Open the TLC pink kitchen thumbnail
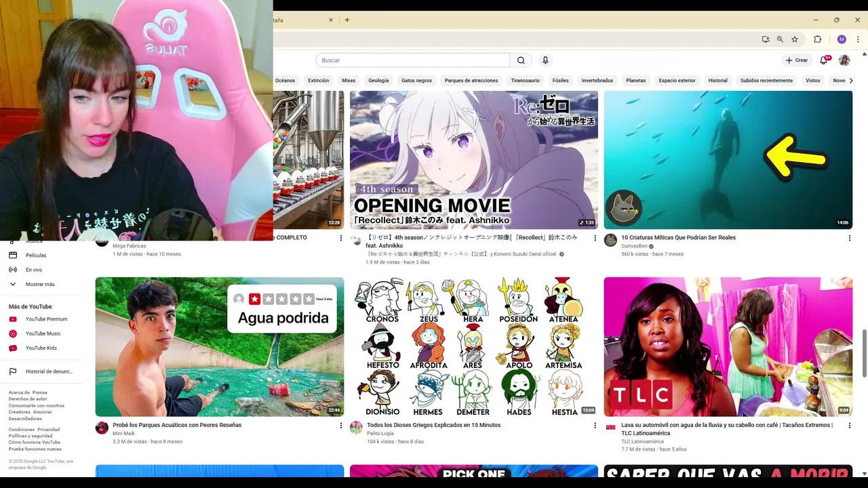Image resolution: width=868 pixels, height=488 pixels. (x=728, y=347)
